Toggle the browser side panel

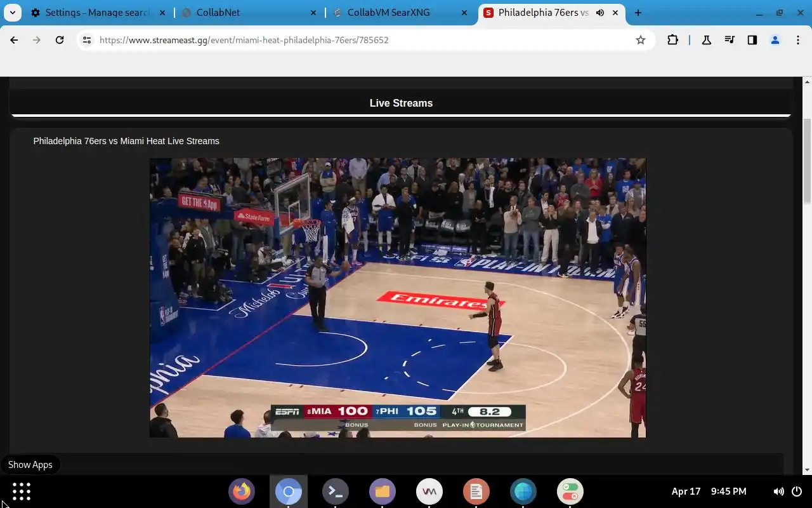point(752,40)
